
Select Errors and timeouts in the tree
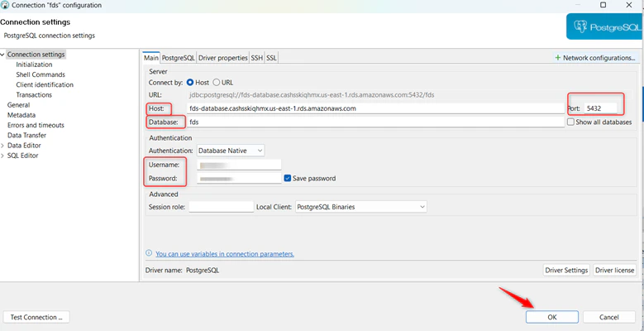pos(36,125)
